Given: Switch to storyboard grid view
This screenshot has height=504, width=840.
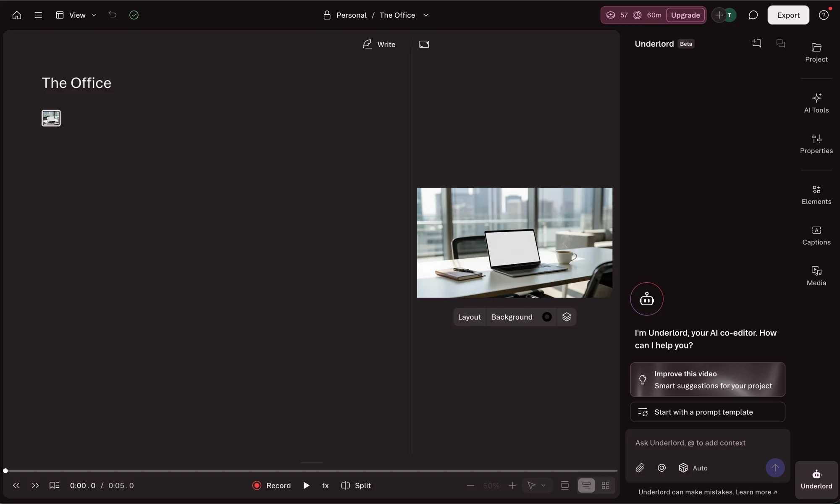Looking at the screenshot, I should (606, 486).
